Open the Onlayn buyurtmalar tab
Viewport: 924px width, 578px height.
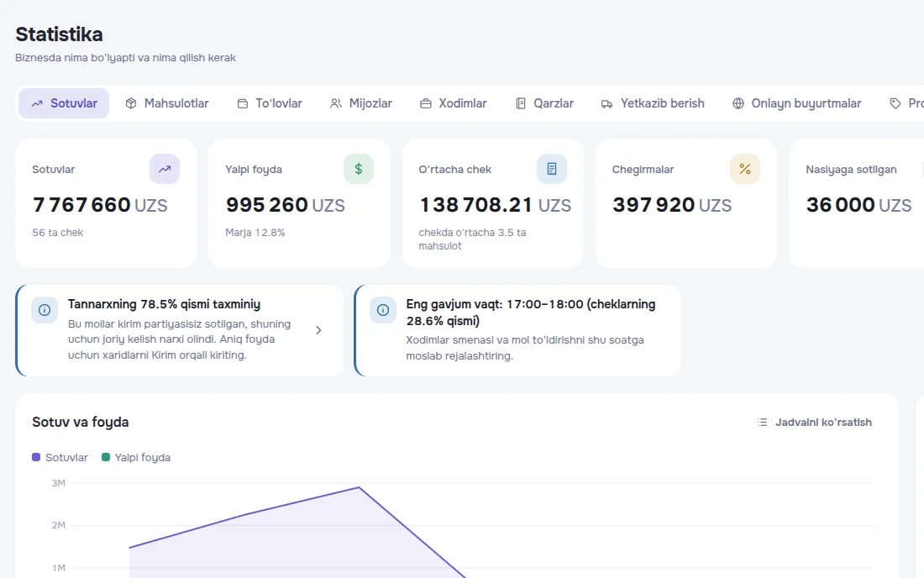tap(796, 103)
